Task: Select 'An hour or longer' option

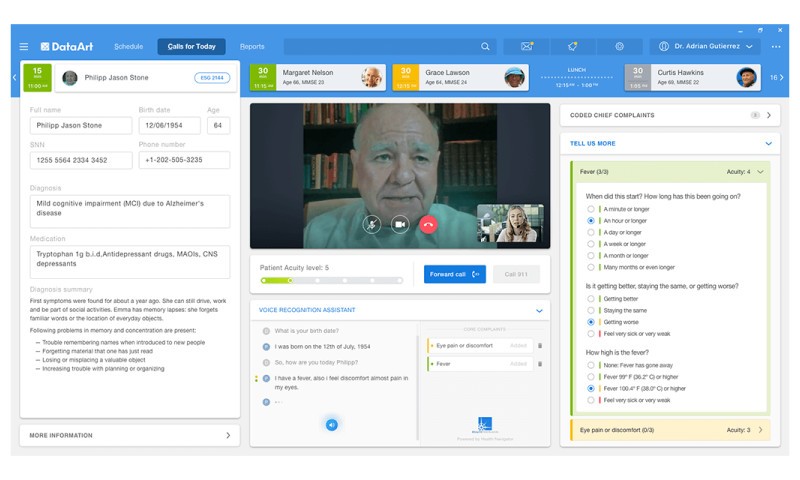Action: (591, 221)
